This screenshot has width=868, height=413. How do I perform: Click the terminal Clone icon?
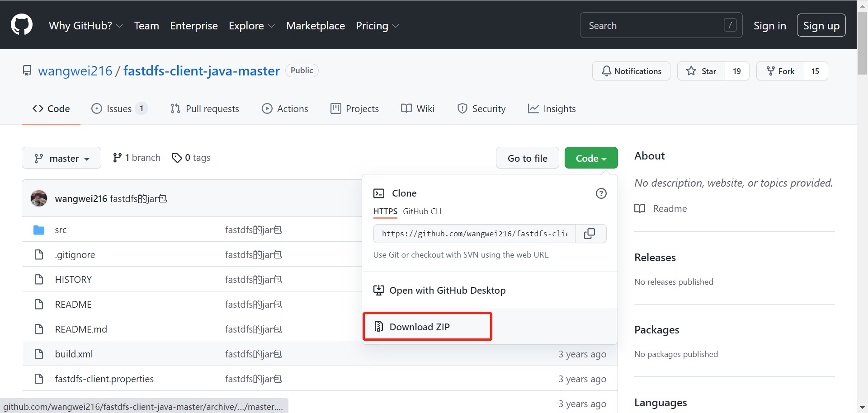(x=379, y=193)
